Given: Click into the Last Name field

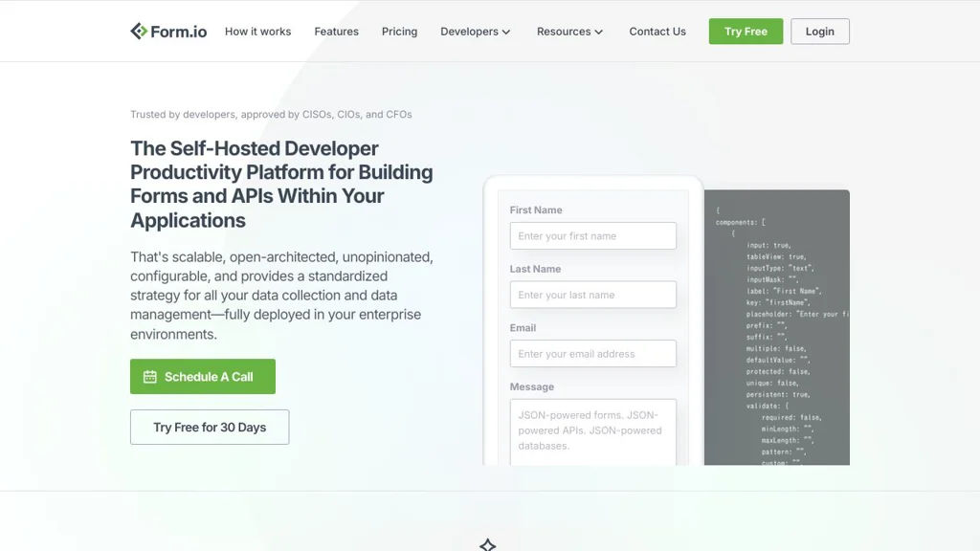Looking at the screenshot, I should [x=592, y=295].
